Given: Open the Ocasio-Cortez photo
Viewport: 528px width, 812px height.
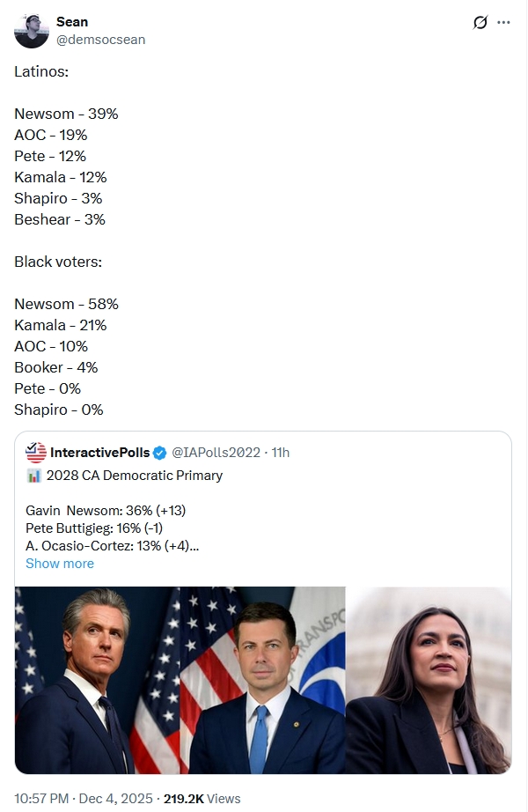Looking at the screenshot, I should 429,681.
